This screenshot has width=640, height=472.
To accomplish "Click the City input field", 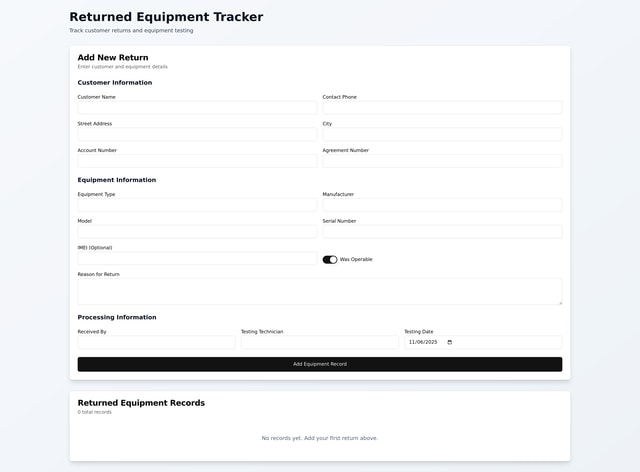I will [x=442, y=134].
